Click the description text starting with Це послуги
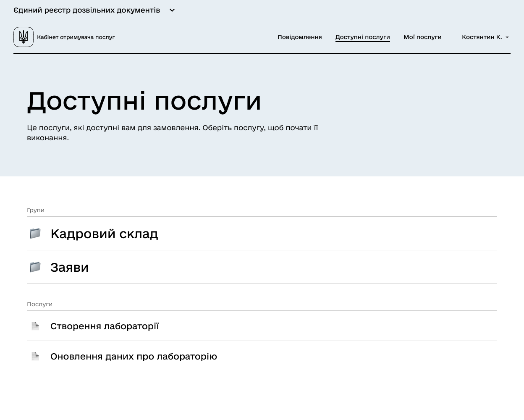 tap(173, 133)
